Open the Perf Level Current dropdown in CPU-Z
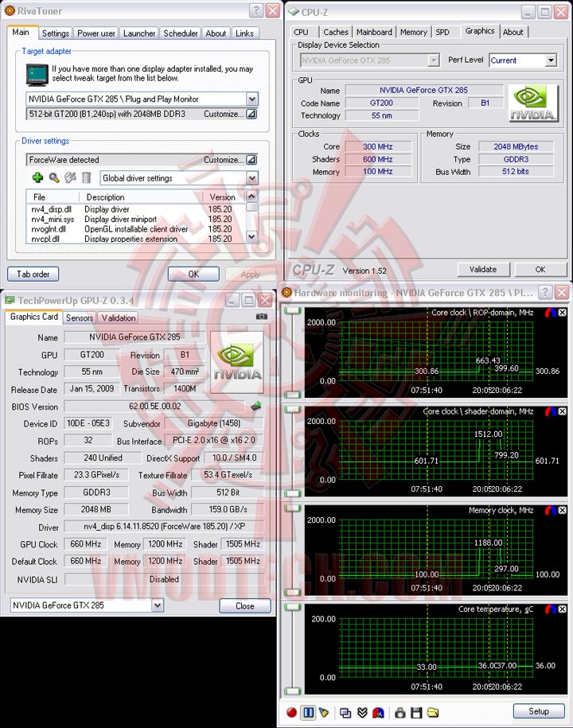Image resolution: width=573 pixels, height=728 pixels. (551, 60)
